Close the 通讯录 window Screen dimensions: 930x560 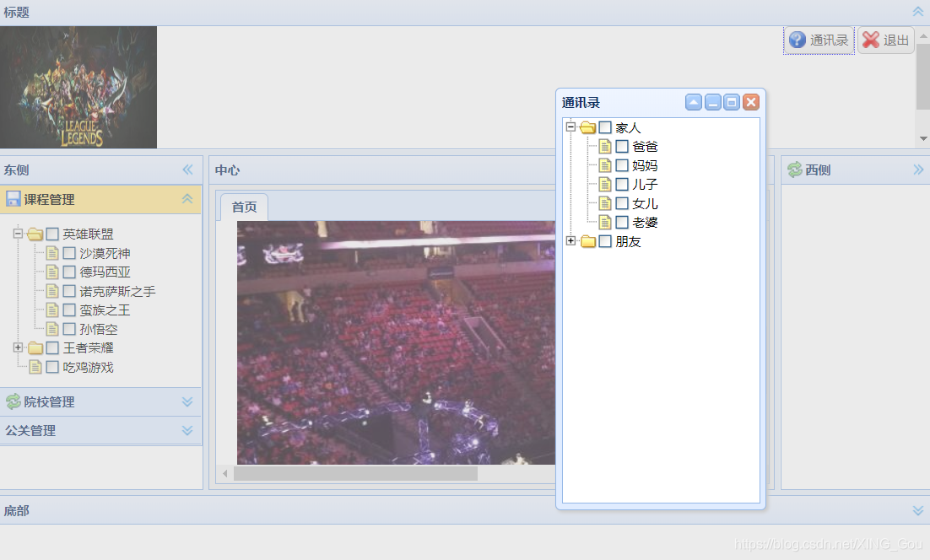[x=751, y=102]
